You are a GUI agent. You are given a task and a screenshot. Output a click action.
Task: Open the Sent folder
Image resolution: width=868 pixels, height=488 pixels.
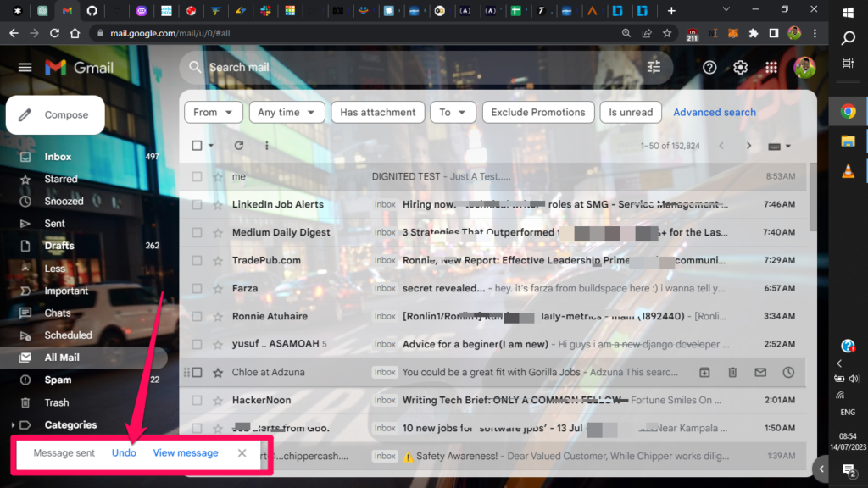pyautogui.click(x=54, y=224)
